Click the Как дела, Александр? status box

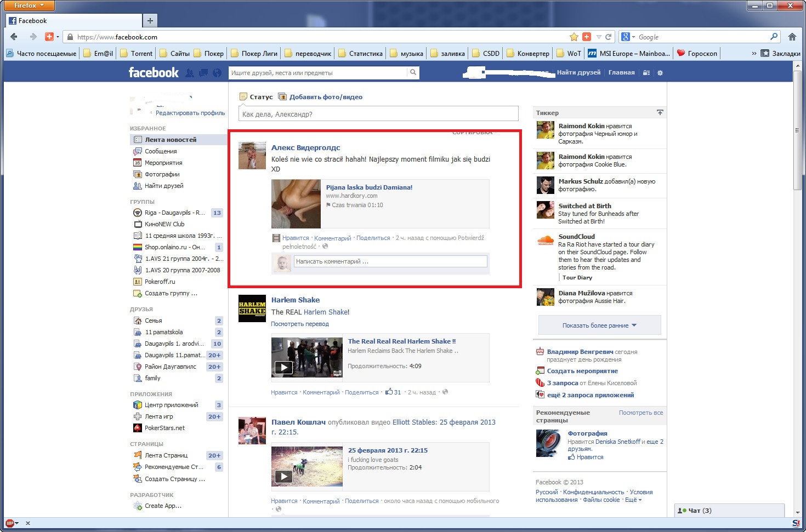pyautogui.click(x=378, y=114)
